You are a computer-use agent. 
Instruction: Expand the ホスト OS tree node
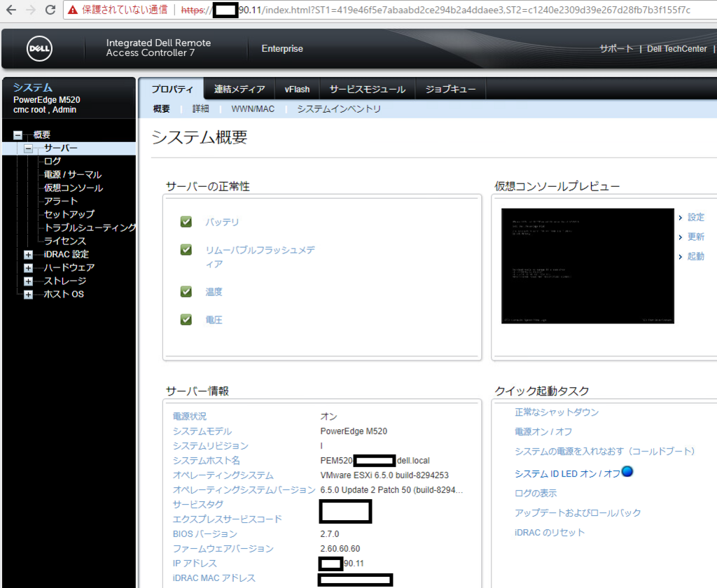tap(28, 295)
